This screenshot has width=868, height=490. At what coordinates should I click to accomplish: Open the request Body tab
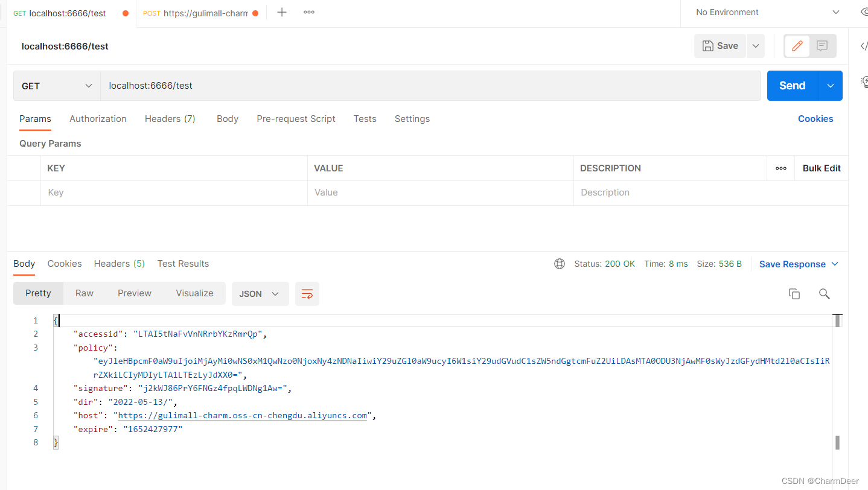[x=228, y=119]
